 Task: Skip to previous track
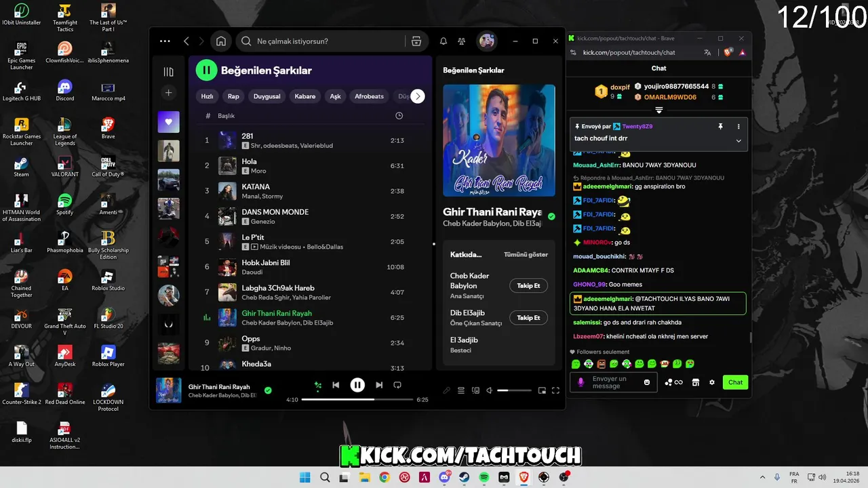click(336, 385)
